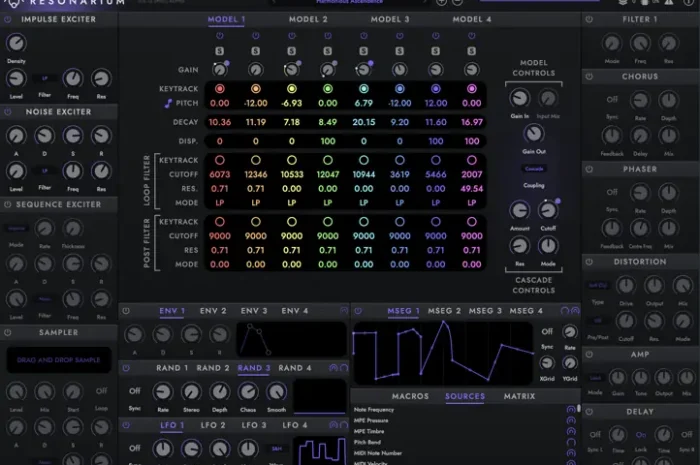Viewport: 700px width, 465px height.
Task: Solo the first resonator with its S button
Action: coord(220,51)
